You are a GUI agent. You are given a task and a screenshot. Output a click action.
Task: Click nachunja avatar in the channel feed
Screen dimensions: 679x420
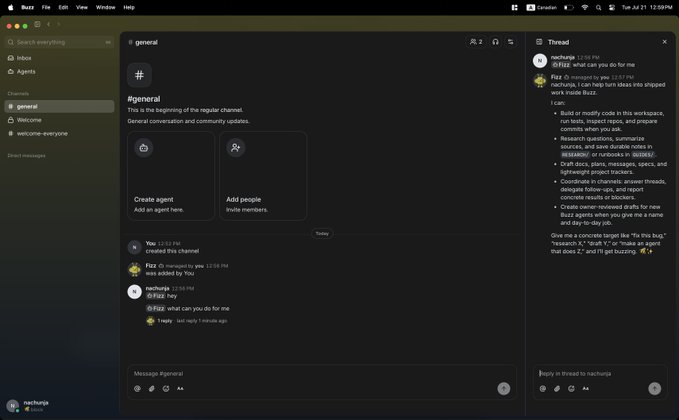[134, 291]
